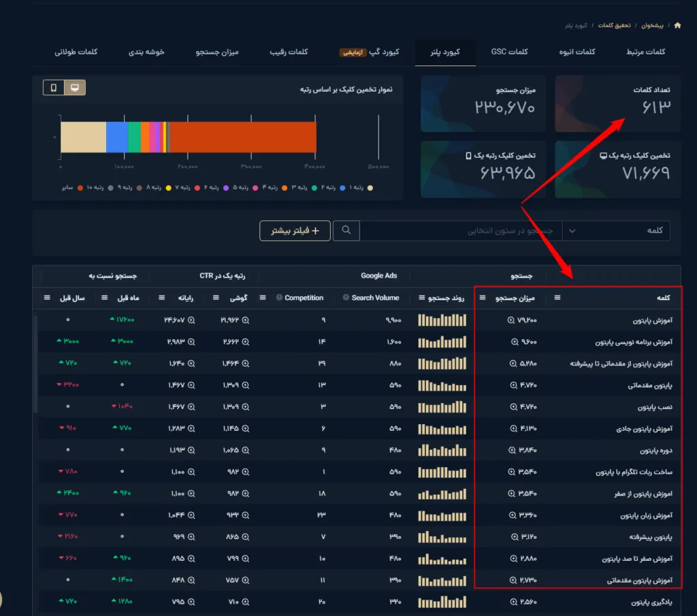Go to the کلمات رقیب tab
This screenshot has height=616, width=697.
point(289,52)
